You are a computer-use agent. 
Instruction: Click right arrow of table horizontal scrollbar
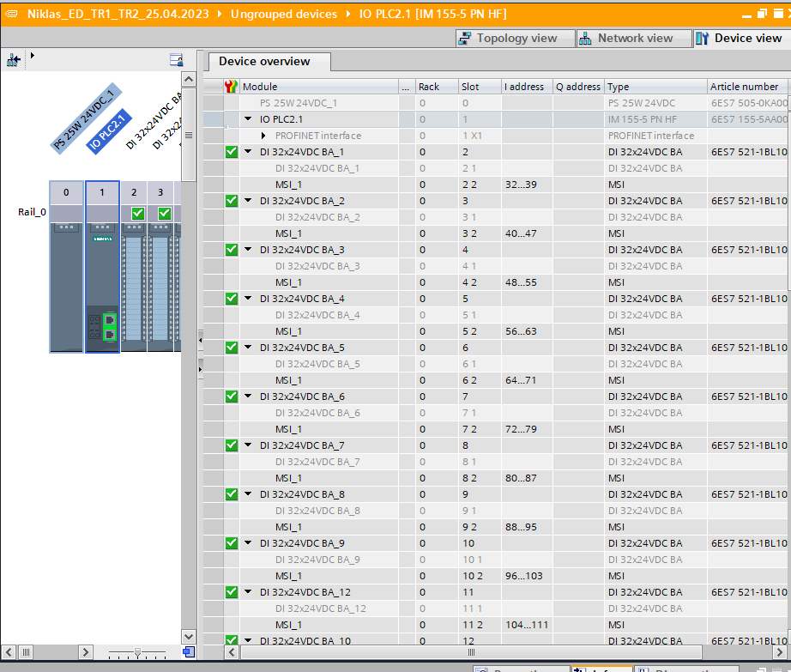pyautogui.click(x=779, y=652)
